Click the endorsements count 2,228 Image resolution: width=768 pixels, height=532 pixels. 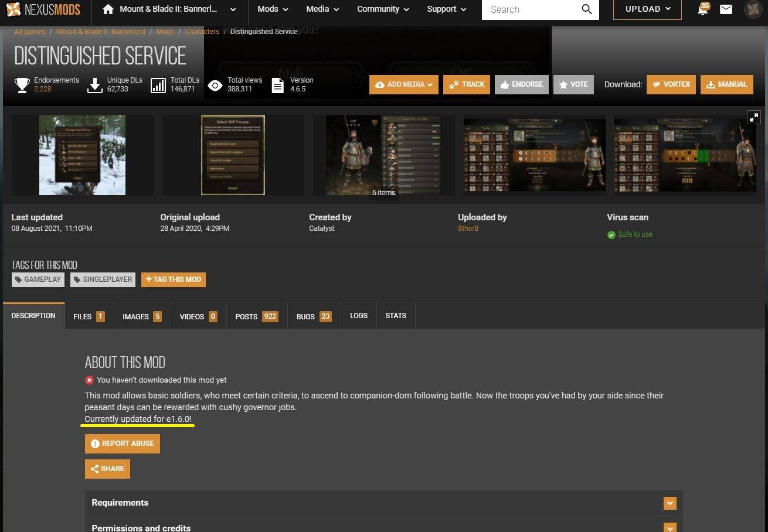point(43,89)
